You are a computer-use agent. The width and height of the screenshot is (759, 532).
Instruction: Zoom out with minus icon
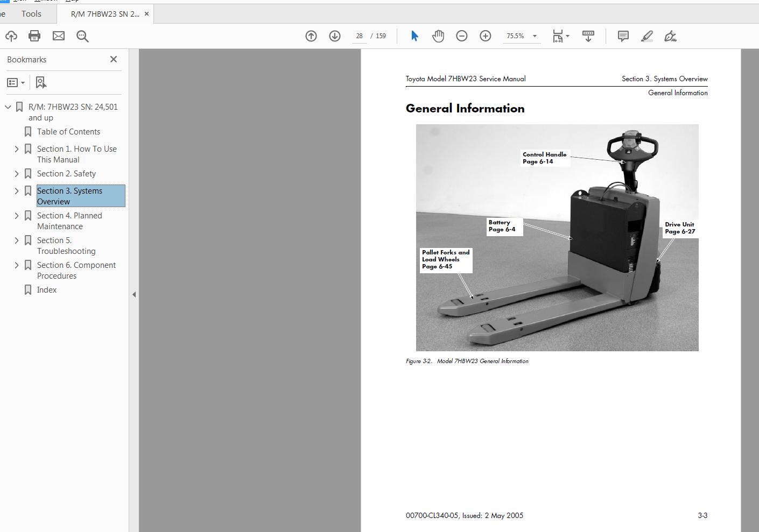(462, 36)
